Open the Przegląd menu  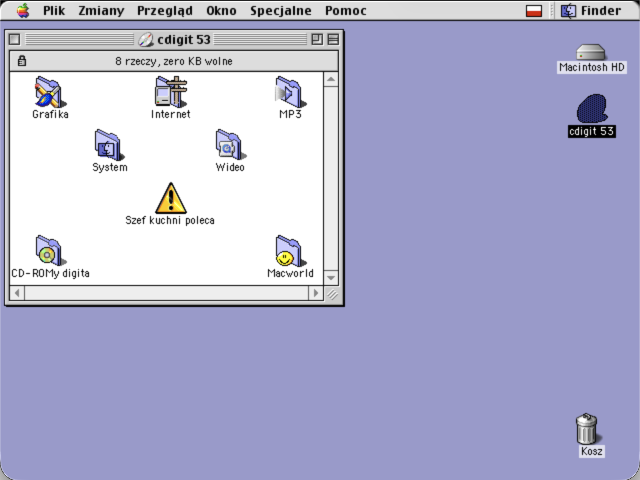[x=165, y=11]
